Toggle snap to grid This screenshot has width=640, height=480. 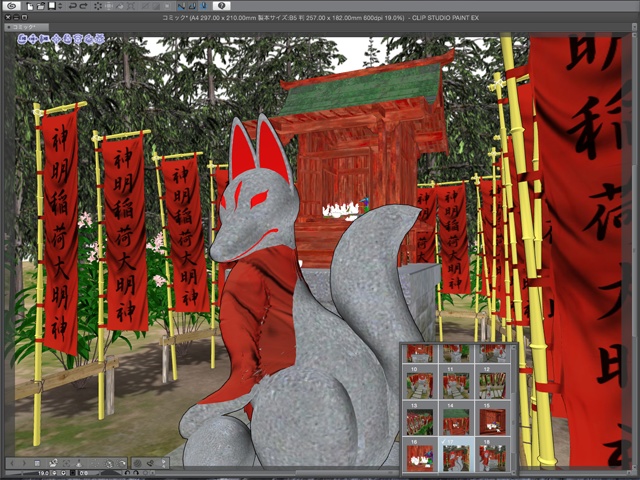pos(204,6)
